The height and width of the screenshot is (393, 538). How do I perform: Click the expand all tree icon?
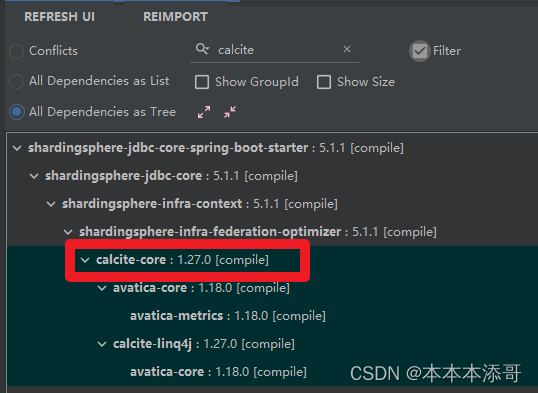pyautogui.click(x=204, y=112)
